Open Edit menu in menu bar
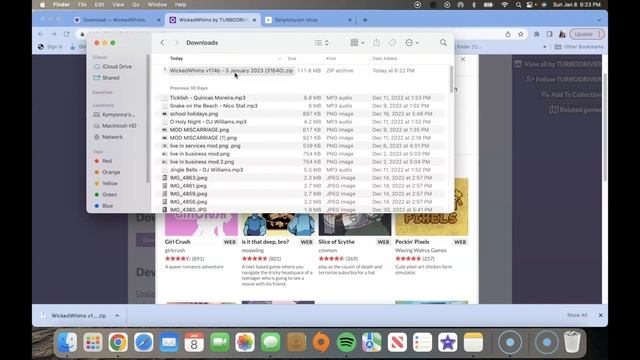The height and width of the screenshot is (360, 640). tap(99, 4)
